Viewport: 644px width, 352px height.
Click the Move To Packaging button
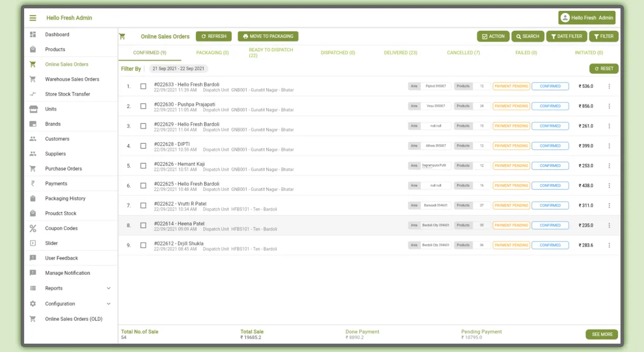268,36
